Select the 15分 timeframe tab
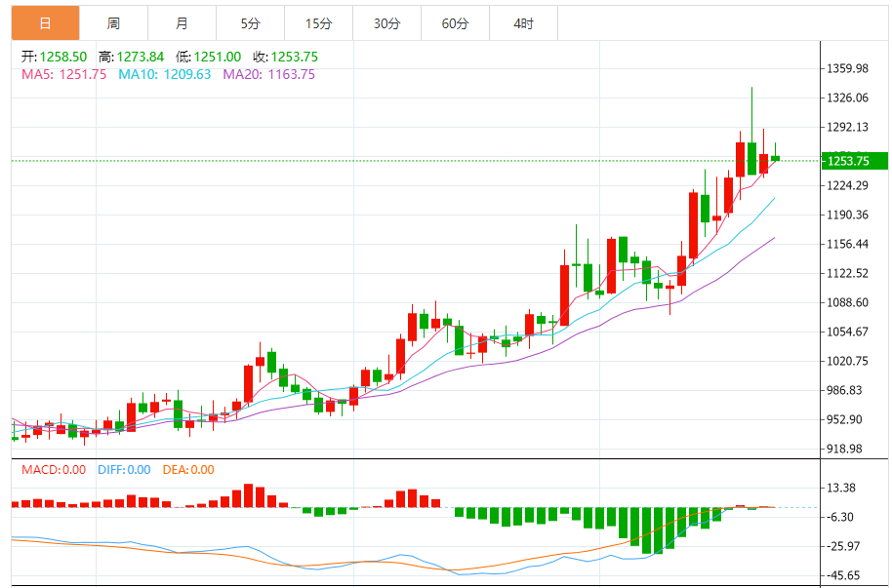This screenshot has height=588, width=892. point(318,23)
